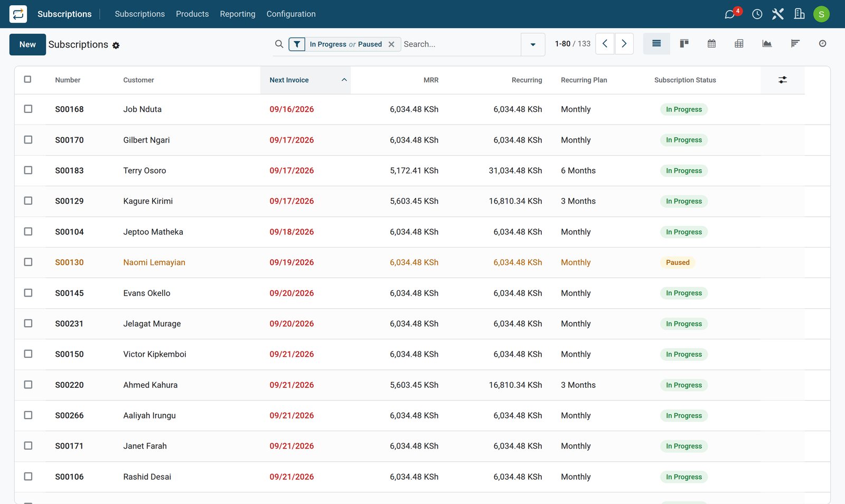Sort by the Next Invoice column
This screenshot has width=845, height=504.
[305, 80]
